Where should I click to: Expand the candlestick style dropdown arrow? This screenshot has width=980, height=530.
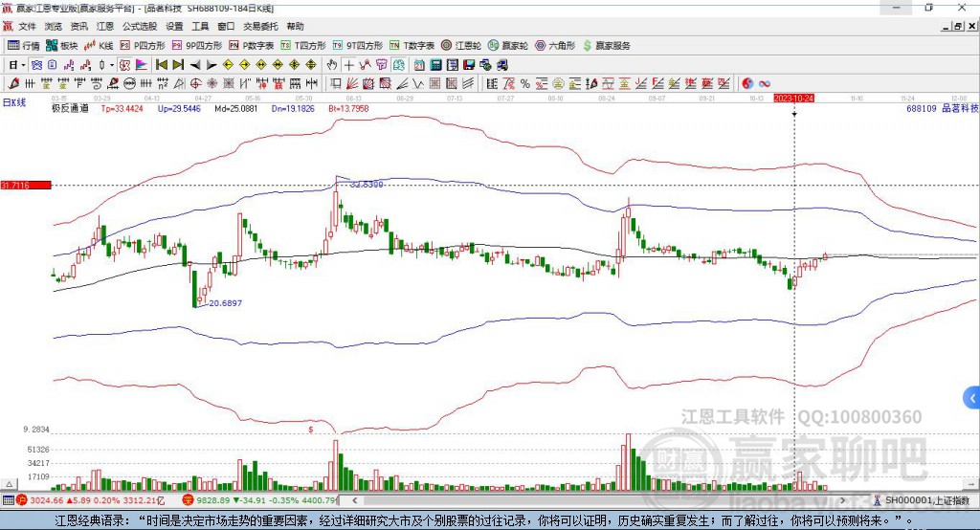(112, 65)
